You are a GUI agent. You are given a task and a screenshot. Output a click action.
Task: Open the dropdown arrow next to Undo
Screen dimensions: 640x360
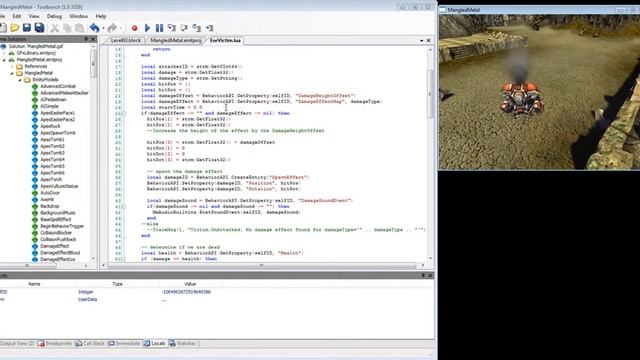pos(103,28)
